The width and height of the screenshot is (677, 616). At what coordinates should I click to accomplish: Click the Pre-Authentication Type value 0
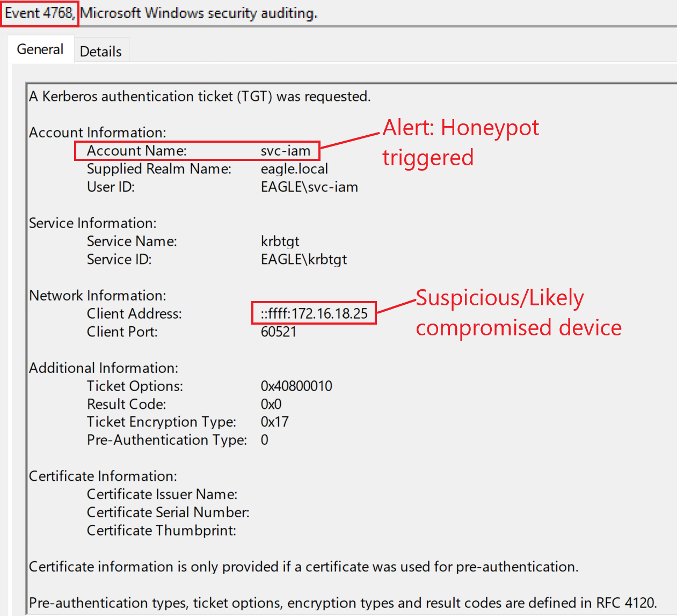tap(265, 440)
